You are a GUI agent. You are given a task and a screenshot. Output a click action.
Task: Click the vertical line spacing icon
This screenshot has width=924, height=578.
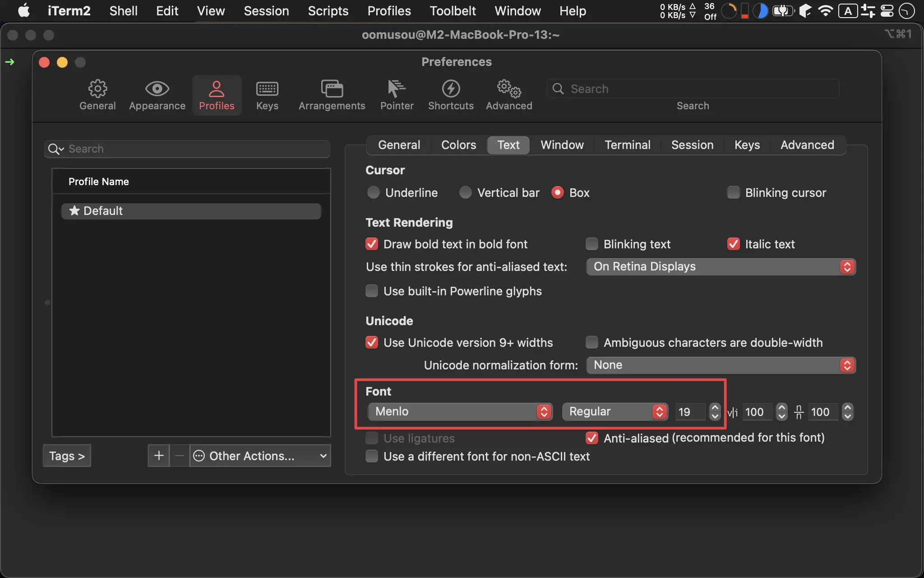coord(799,412)
